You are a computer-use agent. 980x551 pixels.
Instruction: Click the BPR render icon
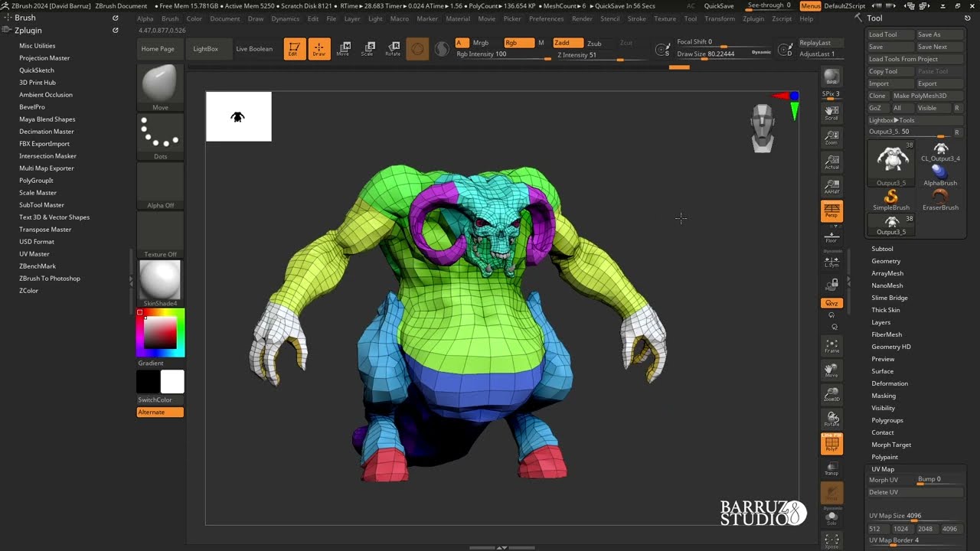[831, 78]
